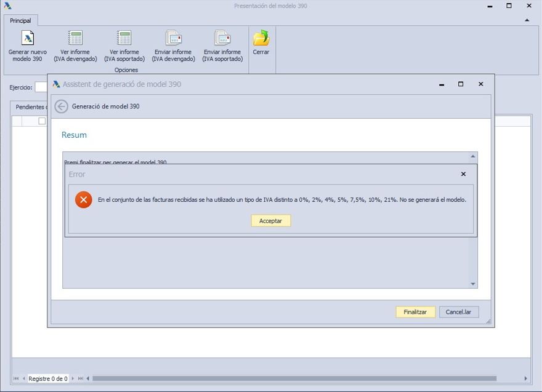Go to last record navigator button
This screenshot has height=392, width=542.
(81, 378)
